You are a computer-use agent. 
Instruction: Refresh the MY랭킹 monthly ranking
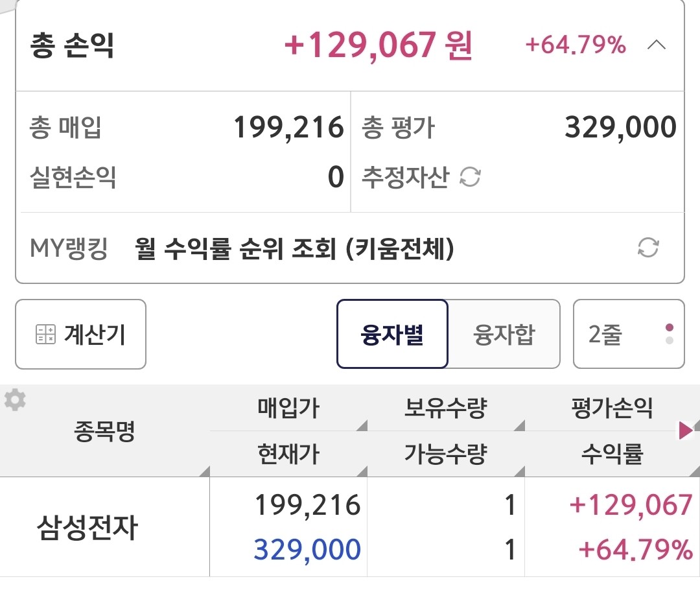[x=648, y=248]
